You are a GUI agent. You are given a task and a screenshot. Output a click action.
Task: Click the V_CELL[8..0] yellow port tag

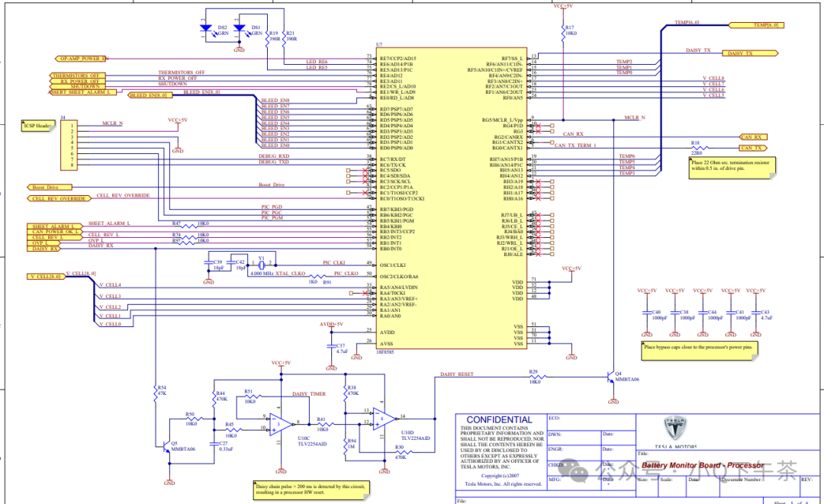pos(47,276)
